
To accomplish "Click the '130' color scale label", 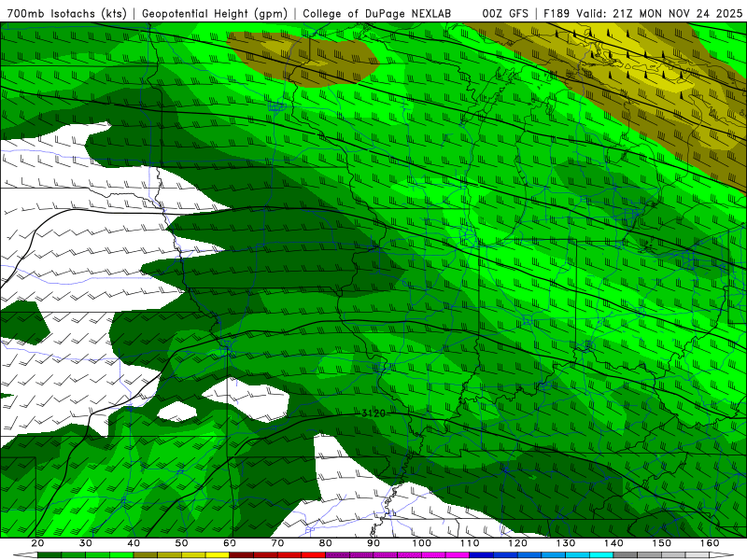I will coord(566,543).
